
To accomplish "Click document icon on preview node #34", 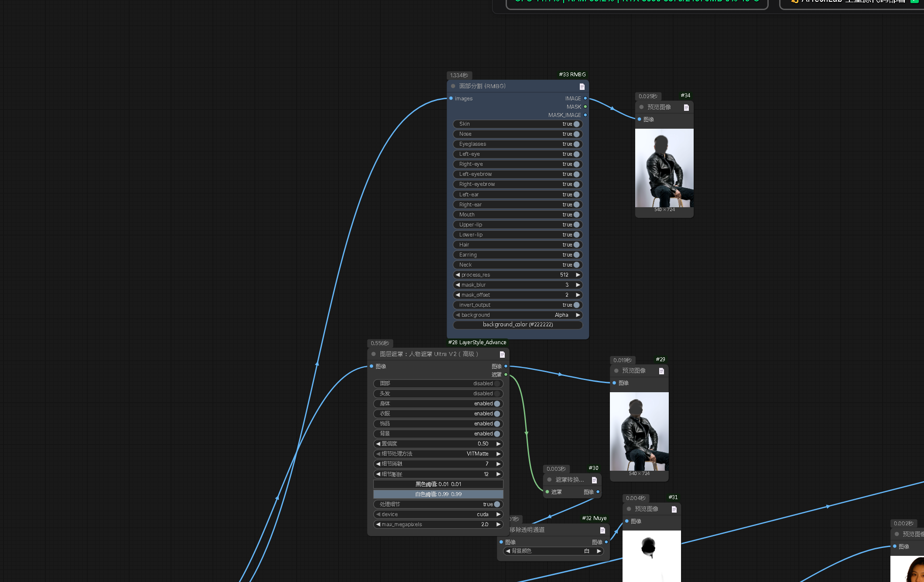I will [686, 107].
